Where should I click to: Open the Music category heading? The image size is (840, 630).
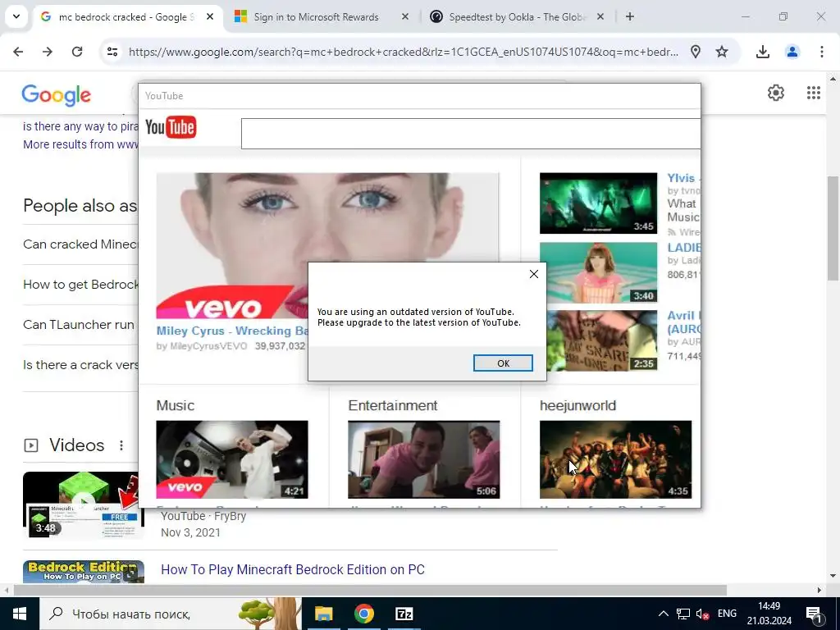coord(176,405)
